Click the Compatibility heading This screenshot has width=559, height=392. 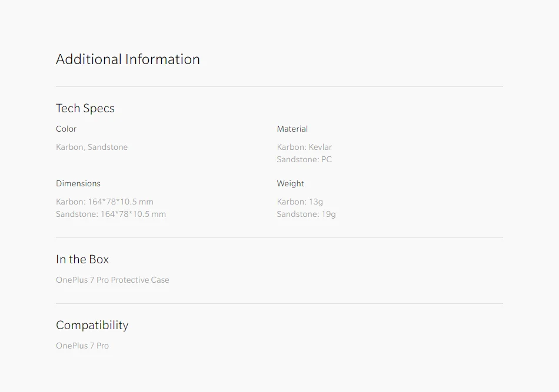[92, 325]
